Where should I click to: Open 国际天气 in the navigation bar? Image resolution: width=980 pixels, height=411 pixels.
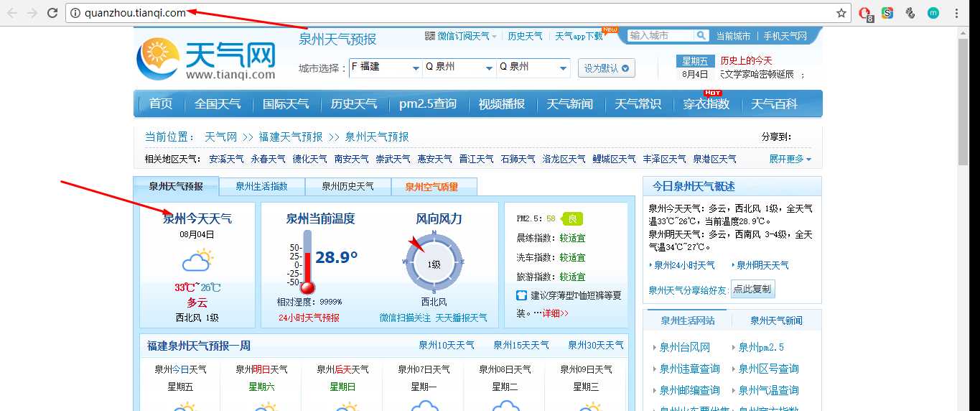pos(286,103)
